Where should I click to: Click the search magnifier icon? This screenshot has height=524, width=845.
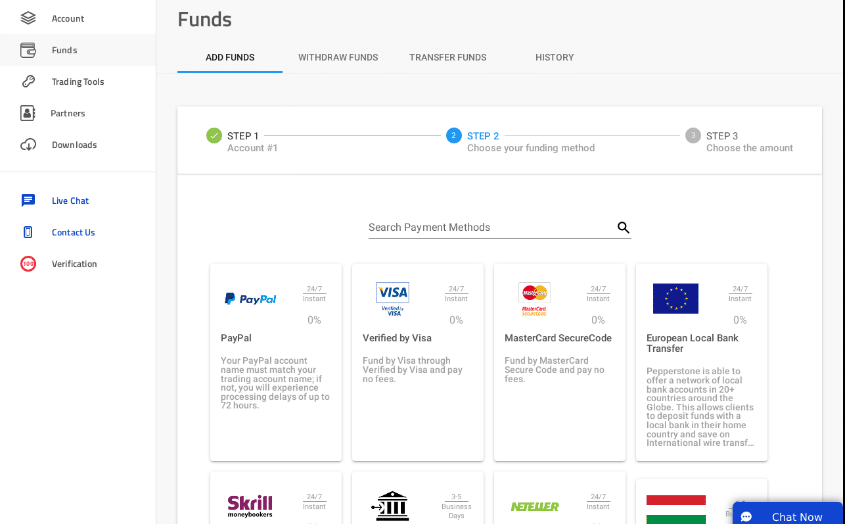(x=623, y=228)
